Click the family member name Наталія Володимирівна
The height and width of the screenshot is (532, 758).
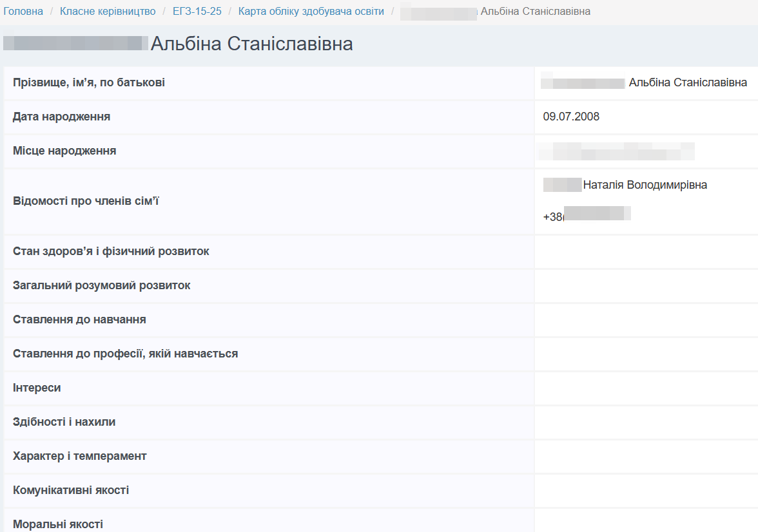pyautogui.click(x=645, y=185)
